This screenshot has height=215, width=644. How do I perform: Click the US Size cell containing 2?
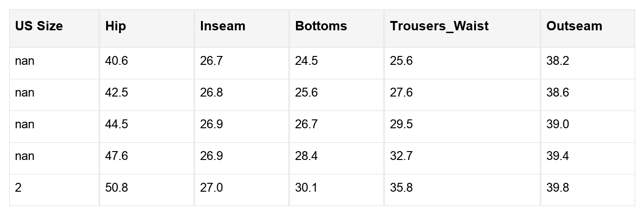tap(18, 188)
